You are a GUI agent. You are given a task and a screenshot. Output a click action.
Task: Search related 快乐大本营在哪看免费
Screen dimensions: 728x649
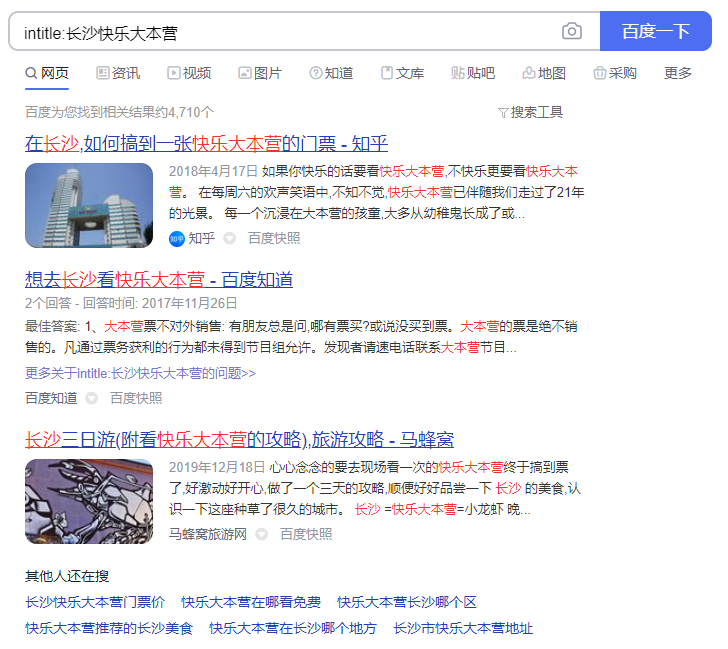(x=251, y=602)
